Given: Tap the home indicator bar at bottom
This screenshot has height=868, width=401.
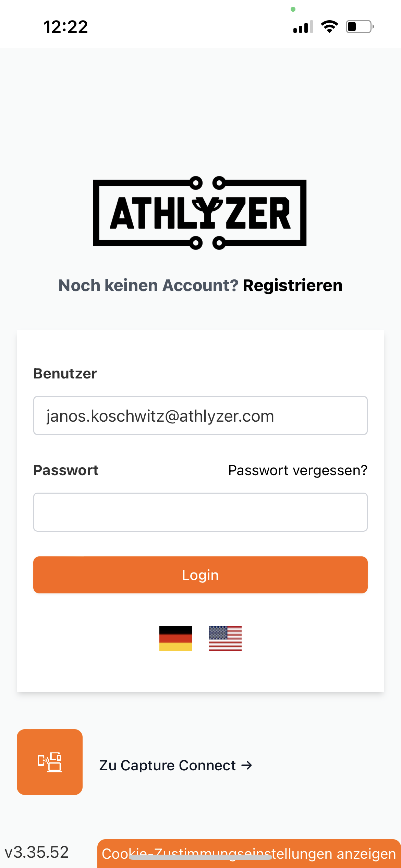Looking at the screenshot, I should [x=200, y=858].
